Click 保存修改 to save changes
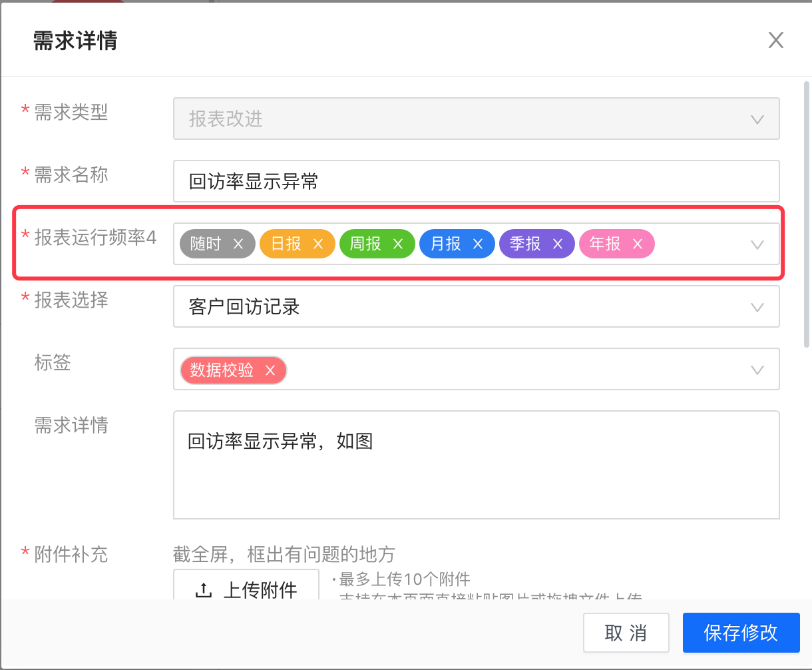 (741, 633)
